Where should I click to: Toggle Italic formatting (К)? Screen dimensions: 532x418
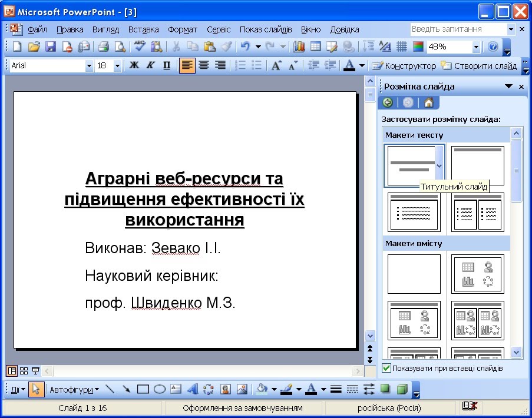tap(150, 65)
